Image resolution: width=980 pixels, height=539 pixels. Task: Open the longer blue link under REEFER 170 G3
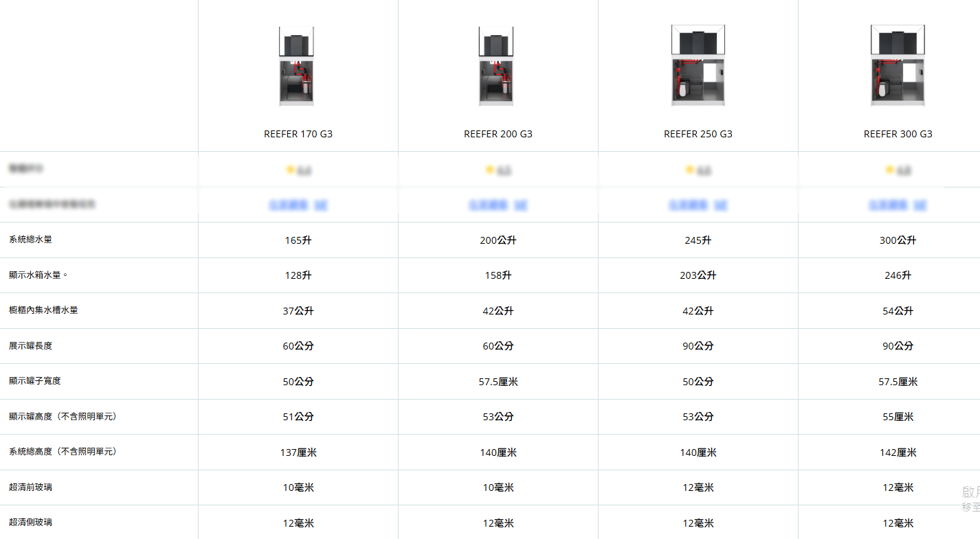point(288,205)
